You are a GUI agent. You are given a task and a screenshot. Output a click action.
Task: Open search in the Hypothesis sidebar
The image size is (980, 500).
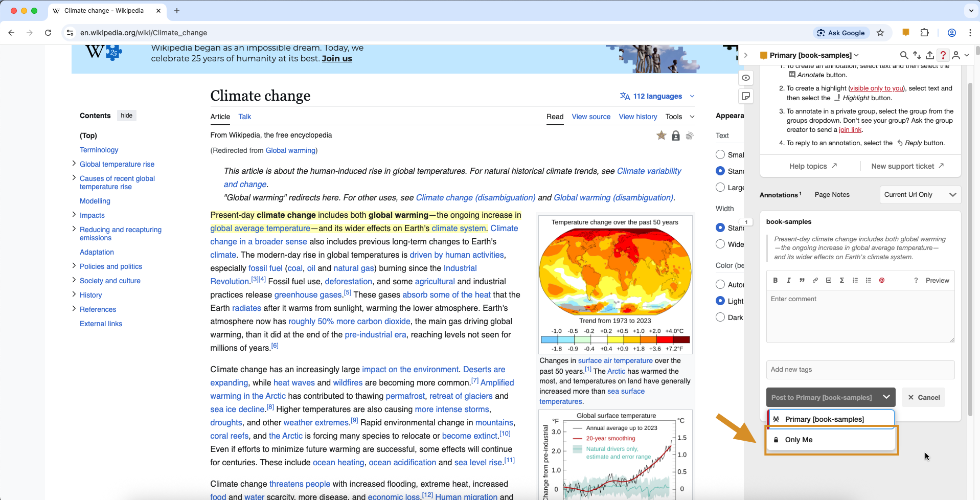904,55
